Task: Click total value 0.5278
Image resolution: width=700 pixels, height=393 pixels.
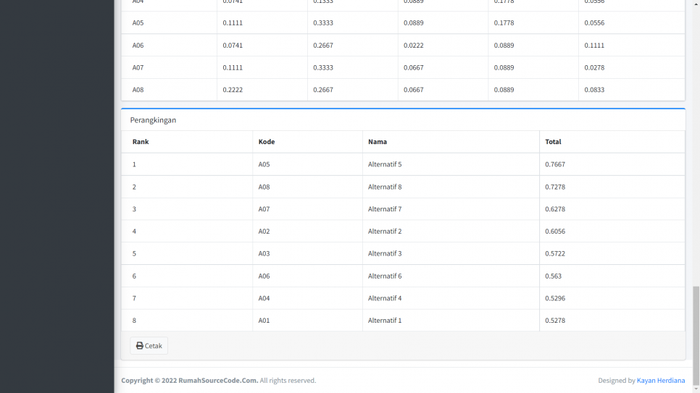Action: pos(555,321)
